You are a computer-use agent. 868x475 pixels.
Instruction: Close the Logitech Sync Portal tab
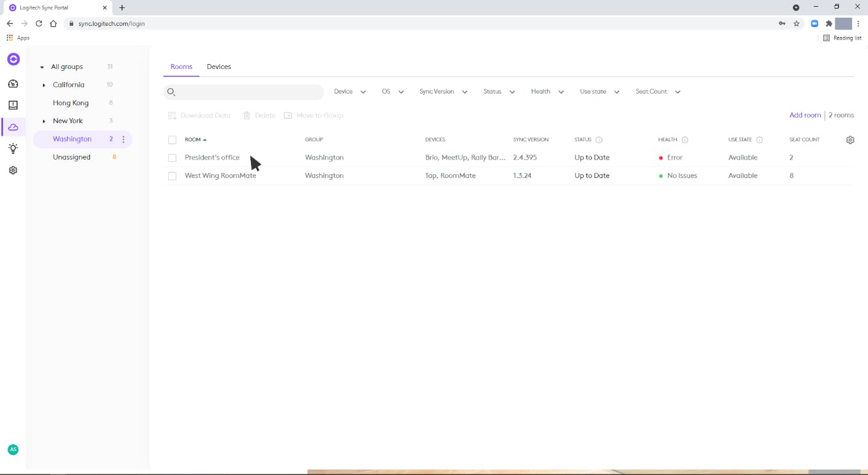[105, 7]
